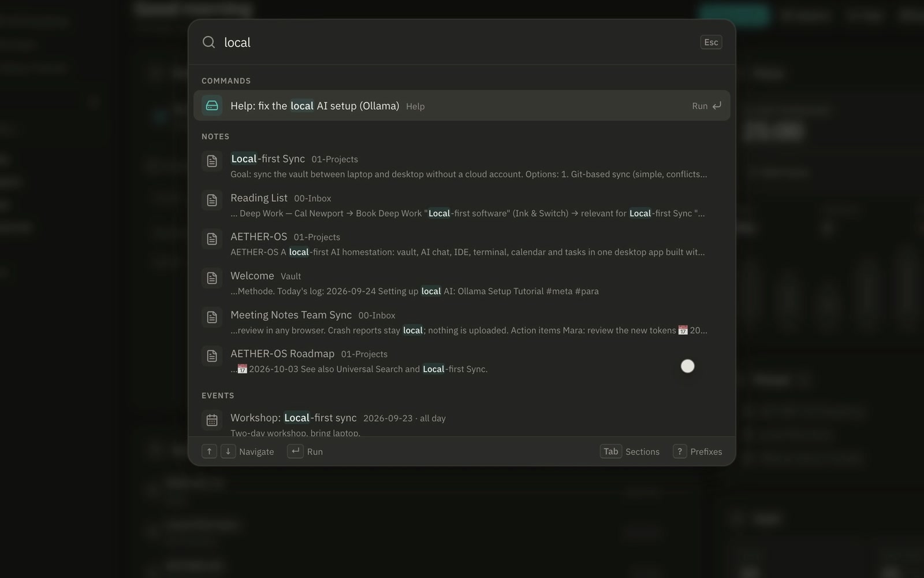Click the up arrow navigate key

(209, 451)
